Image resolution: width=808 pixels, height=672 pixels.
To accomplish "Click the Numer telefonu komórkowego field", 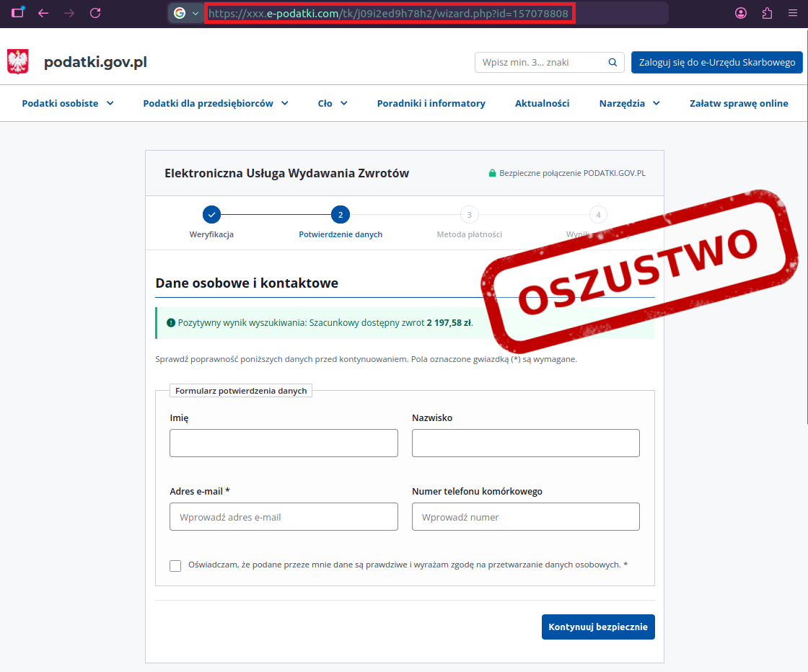I will click(x=526, y=516).
